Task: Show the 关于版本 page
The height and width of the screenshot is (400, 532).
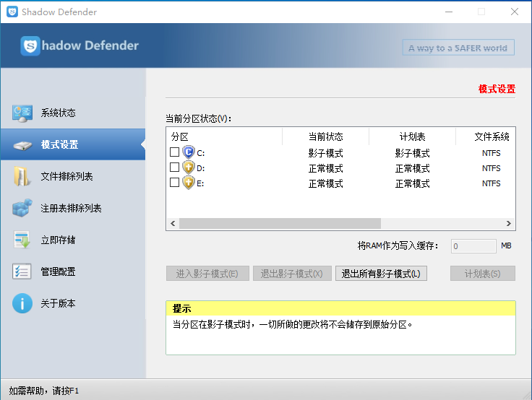Action: [73, 303]
